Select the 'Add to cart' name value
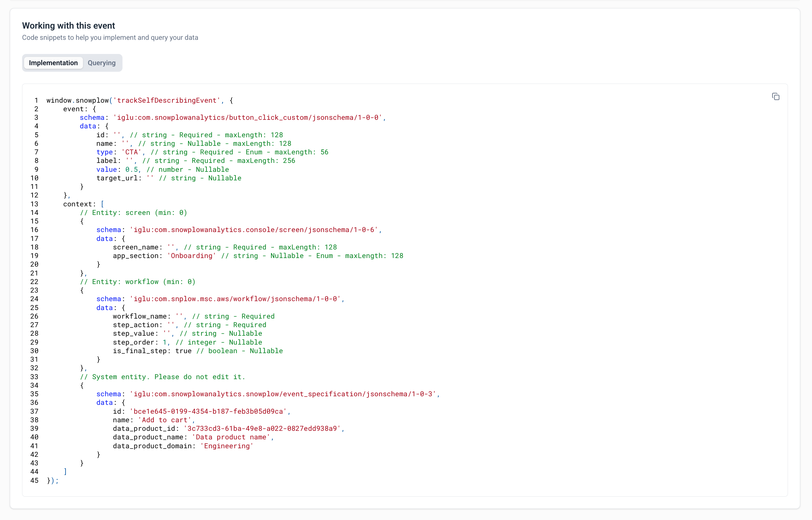Image resolution: width=812 pixels, height=520 pixels. (165, 420)
